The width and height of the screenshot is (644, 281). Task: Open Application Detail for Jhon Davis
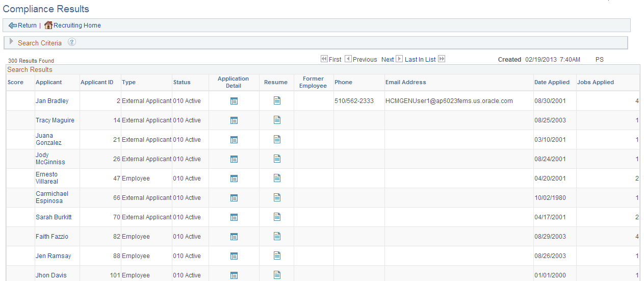[234, 275]
